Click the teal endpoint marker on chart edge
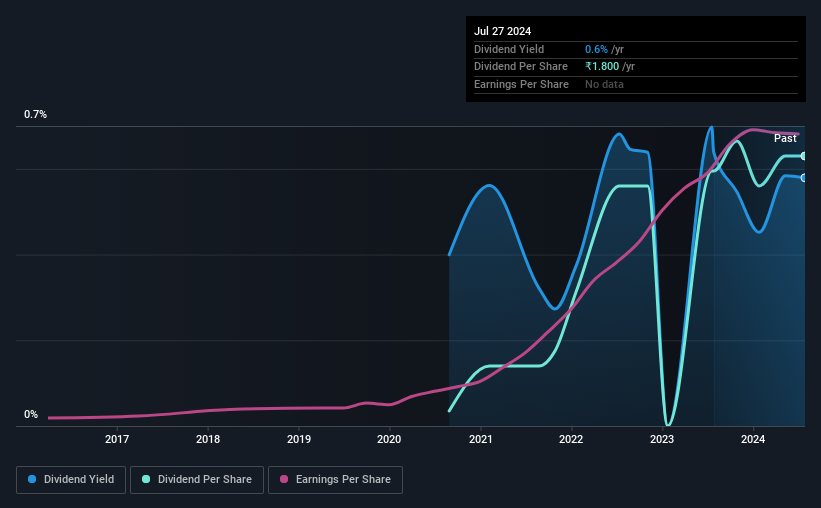The height and width of the screenshot is (508, 821). pyautogui.click(x=803, y=156)
